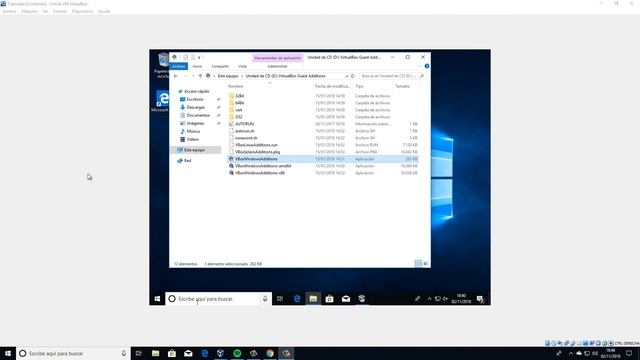Select Este equipo in navigation pane
The height and width of the screenshot is (360, 640).
196,150
